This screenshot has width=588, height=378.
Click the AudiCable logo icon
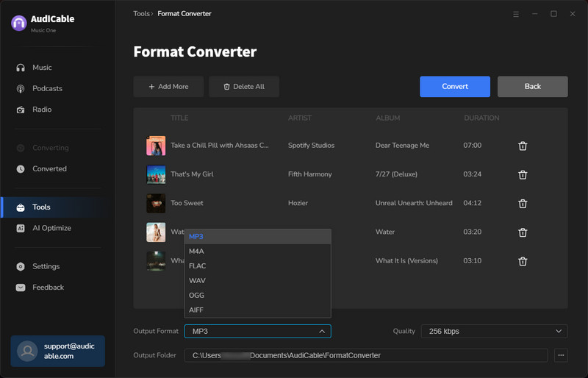point(19,23)
